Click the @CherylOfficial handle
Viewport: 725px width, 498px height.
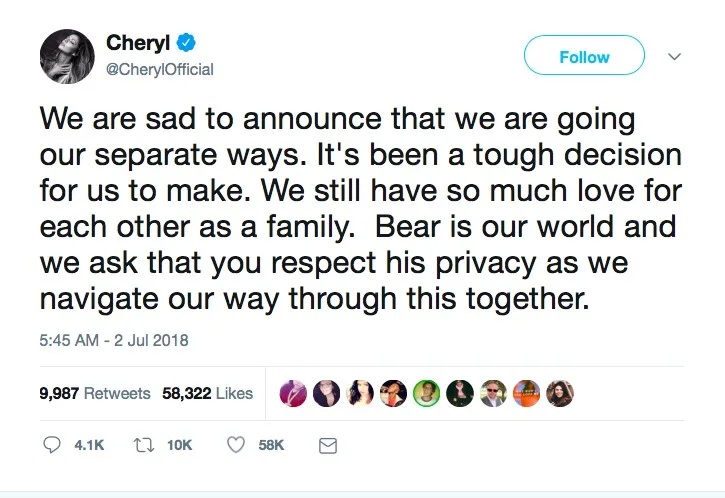click(x=159, y=70)
